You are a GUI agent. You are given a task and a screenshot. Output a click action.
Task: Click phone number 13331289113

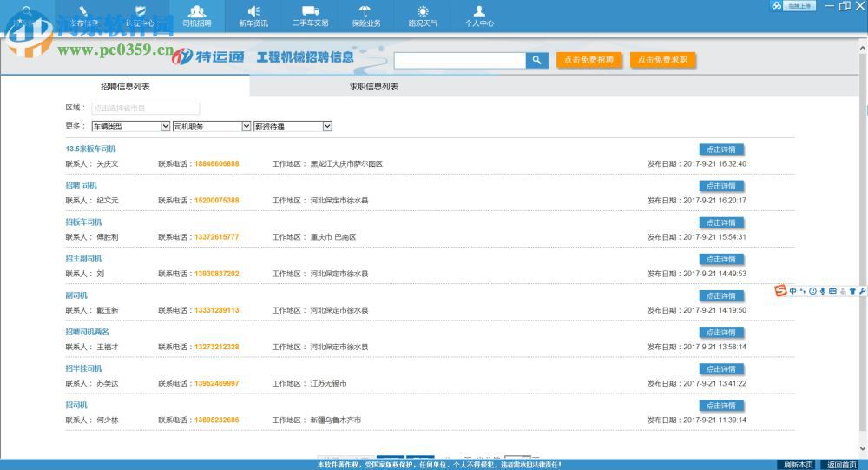point(216,310)
